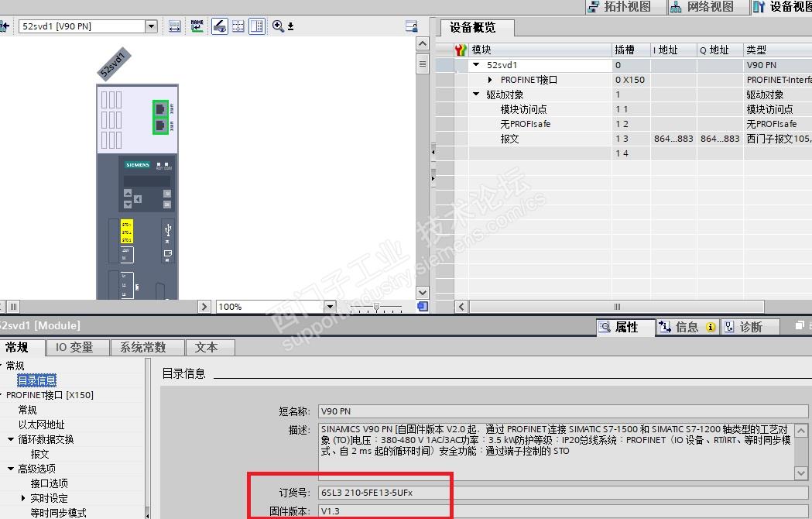Click the USB port symbol on the drive image
Viewport: 812px width, 519px height.
(x=168, y=230)
